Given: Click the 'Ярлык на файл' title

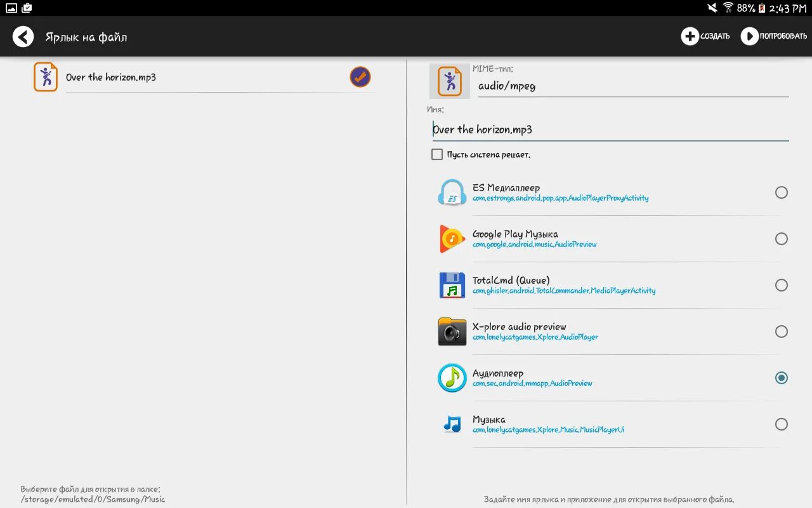Looking at the screenshot, I should point(86,37).
